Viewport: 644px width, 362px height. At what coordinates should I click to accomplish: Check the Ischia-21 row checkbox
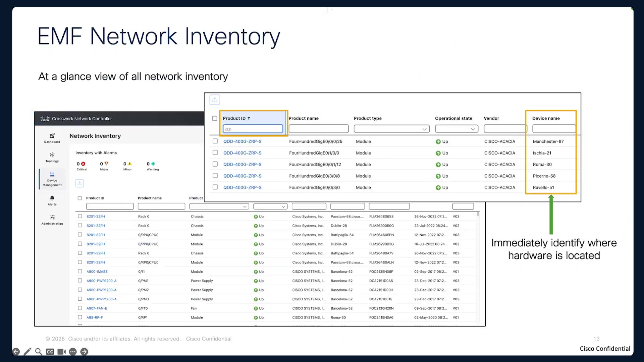point(215,153)
